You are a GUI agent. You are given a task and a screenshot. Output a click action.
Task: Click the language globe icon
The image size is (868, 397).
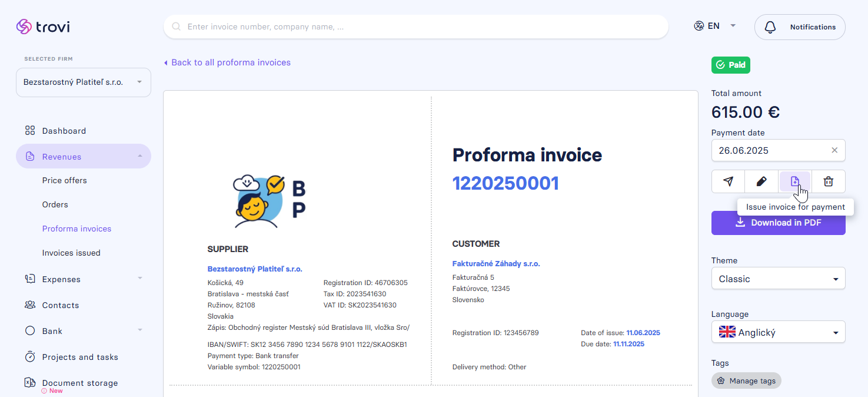coord(699,26)
